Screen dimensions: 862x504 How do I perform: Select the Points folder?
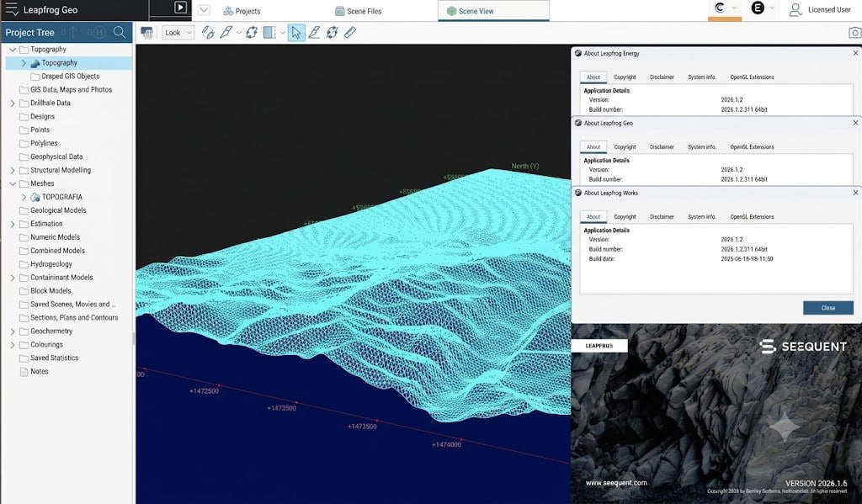tap(35, 130)
